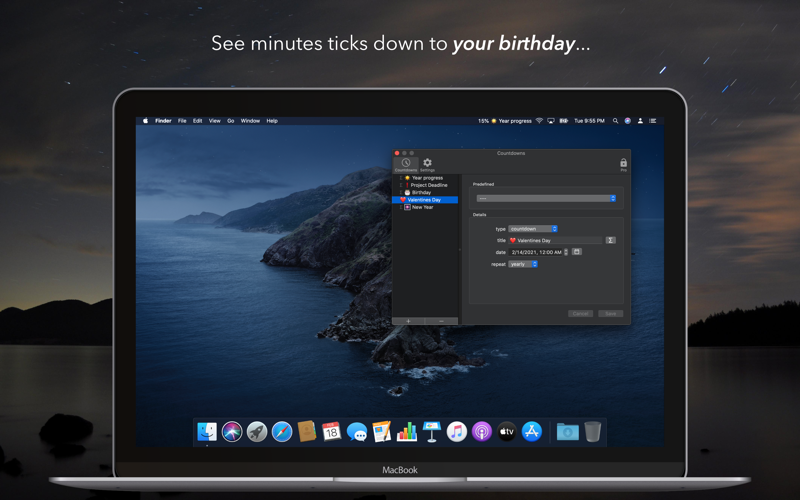Select Year progress in countdown list
Screen dimensions: 800x500
pyautogui.click(x=424, y=178)
